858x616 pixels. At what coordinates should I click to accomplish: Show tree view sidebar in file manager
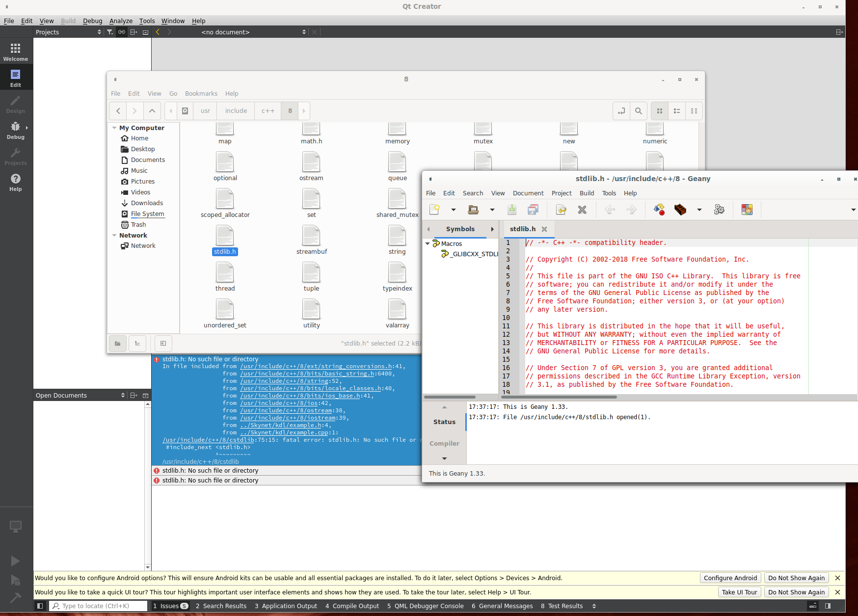pos(137,344)
